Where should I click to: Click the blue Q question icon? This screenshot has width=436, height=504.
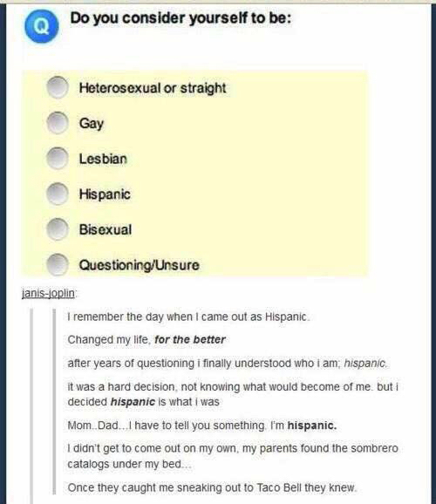[42, 26]
